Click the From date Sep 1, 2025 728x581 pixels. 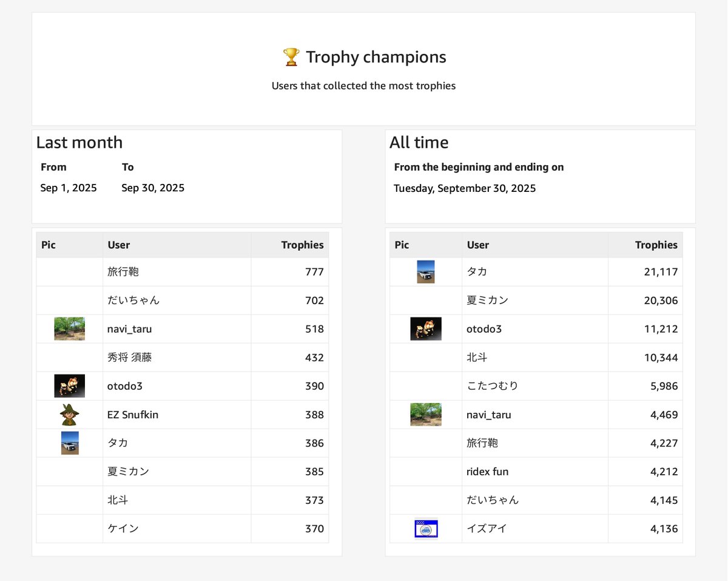(69, 188)
